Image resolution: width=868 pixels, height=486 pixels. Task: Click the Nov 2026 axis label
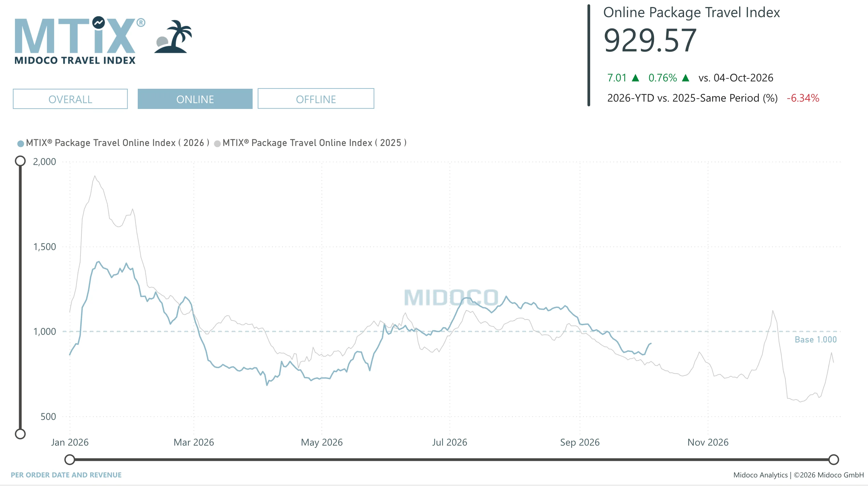pos(708,442)
